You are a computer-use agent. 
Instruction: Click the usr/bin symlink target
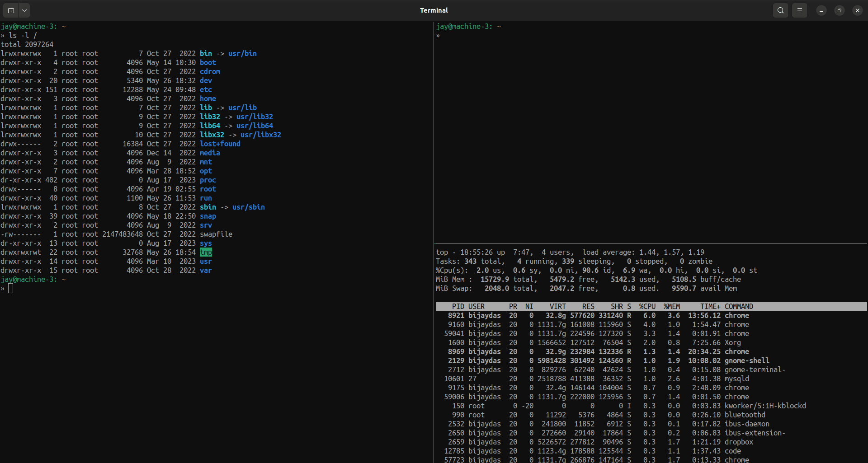click(242, 53)
